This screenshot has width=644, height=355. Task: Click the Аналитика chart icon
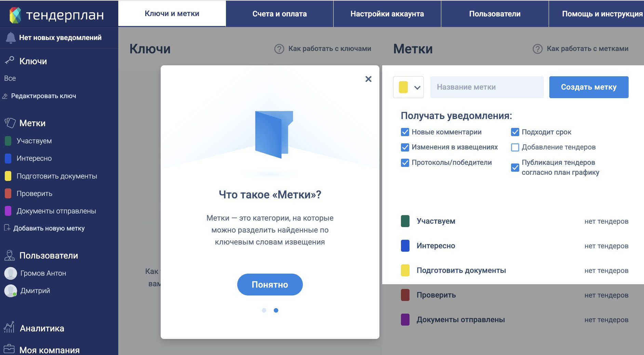(9, 328)
